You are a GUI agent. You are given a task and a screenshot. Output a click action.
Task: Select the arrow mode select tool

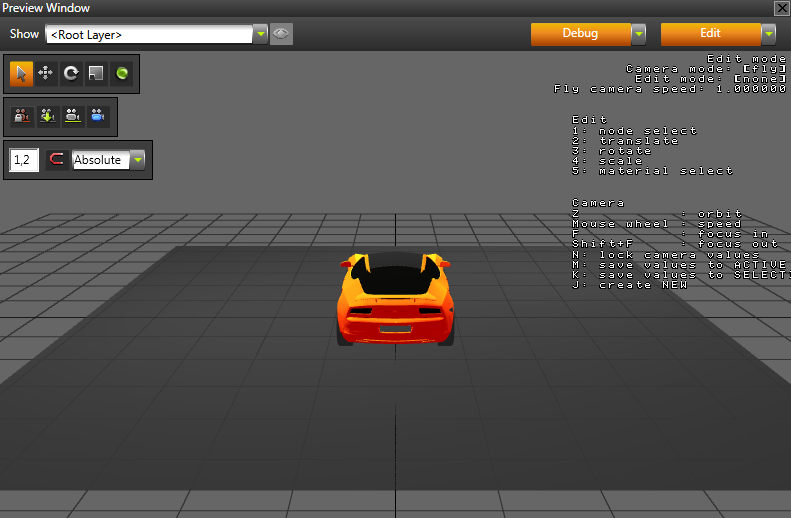coord(21,73)
